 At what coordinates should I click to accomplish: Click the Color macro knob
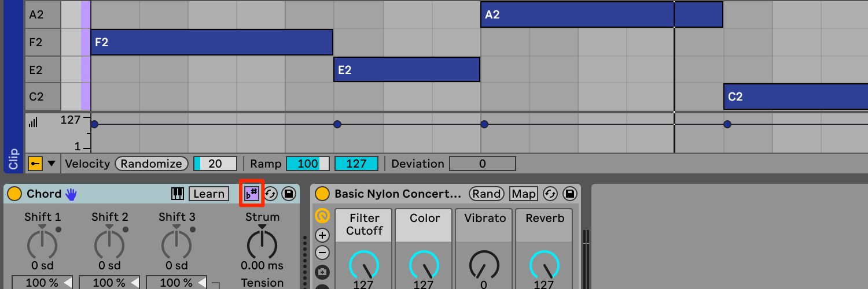pyautogui.click(x=424, y=265)
